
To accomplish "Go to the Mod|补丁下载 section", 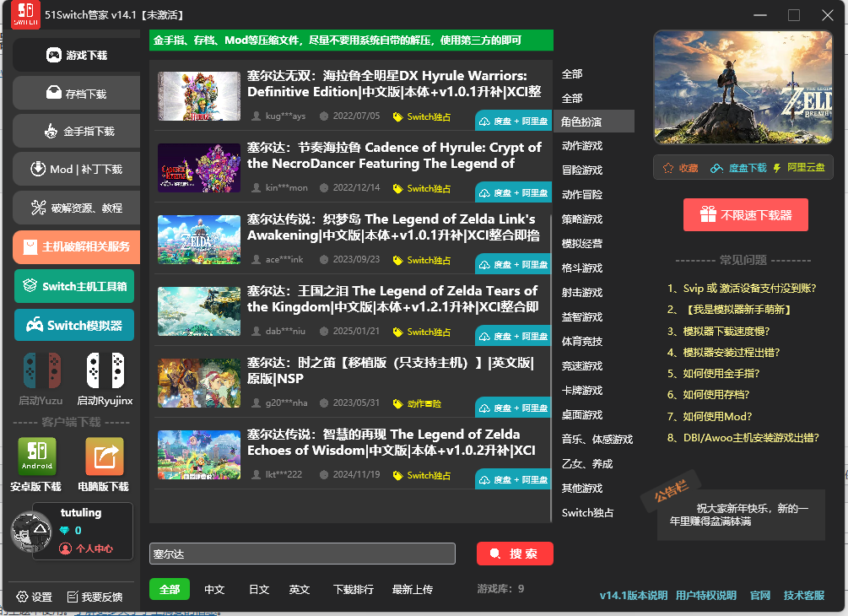I will coord(74,169).
